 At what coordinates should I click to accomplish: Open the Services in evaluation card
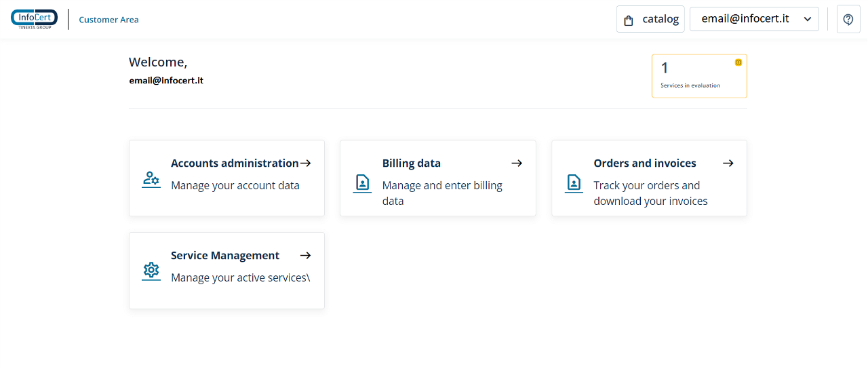[x=699, y=76]
